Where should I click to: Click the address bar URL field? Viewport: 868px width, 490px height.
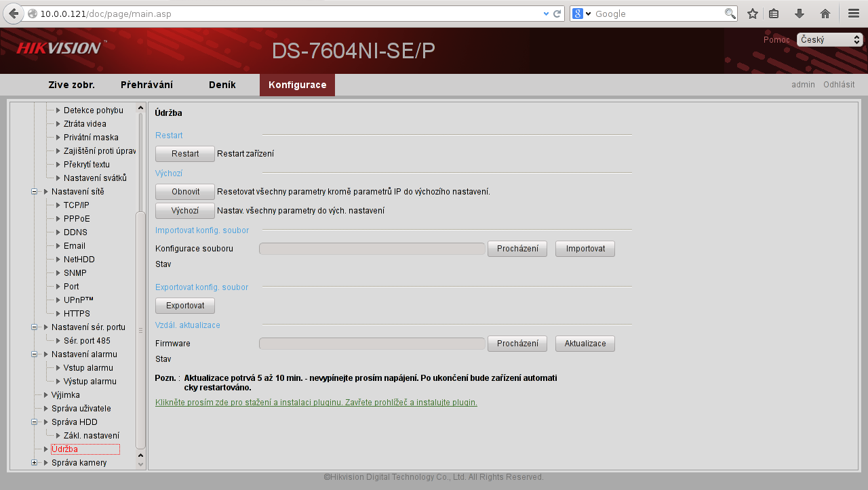point(285,14)
